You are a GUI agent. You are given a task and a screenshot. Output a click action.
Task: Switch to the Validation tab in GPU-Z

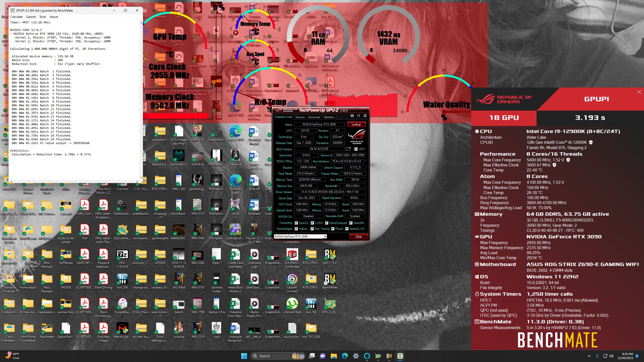tap(329, 117)
